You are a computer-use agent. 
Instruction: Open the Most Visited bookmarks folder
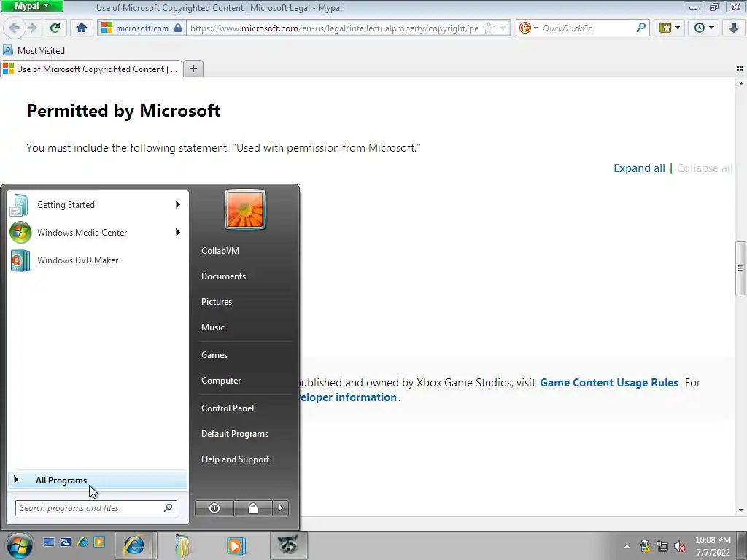[x=34, y=50]
